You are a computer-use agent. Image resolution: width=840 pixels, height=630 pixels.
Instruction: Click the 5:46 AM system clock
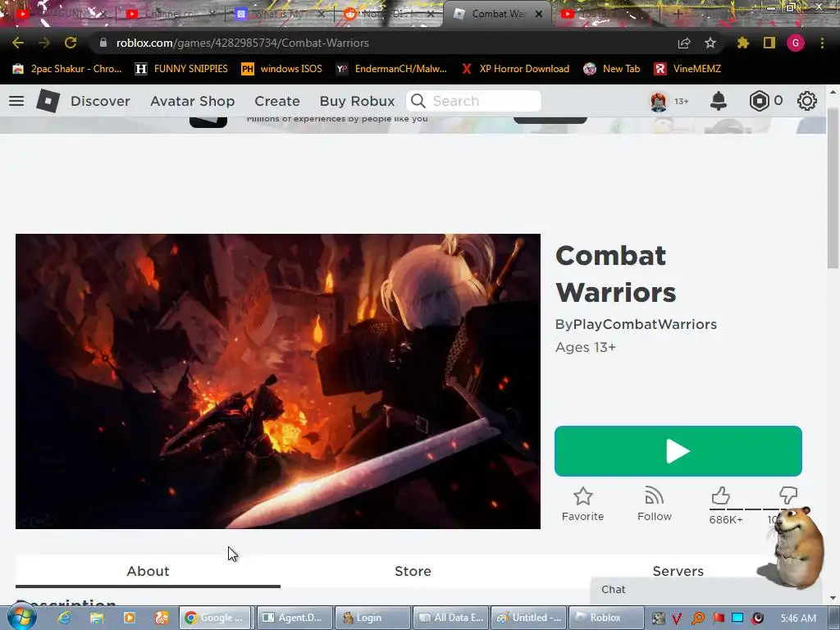coord(798,619)
